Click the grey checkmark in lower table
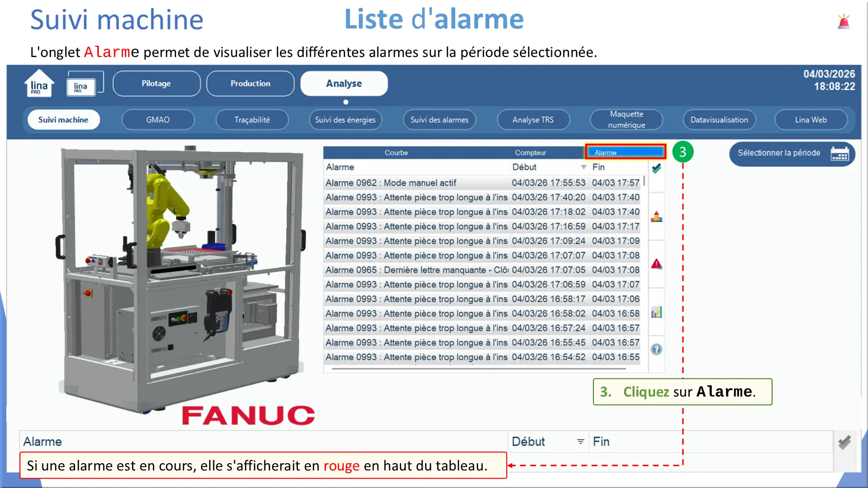 pyautogui.click(x=845, y=442)
